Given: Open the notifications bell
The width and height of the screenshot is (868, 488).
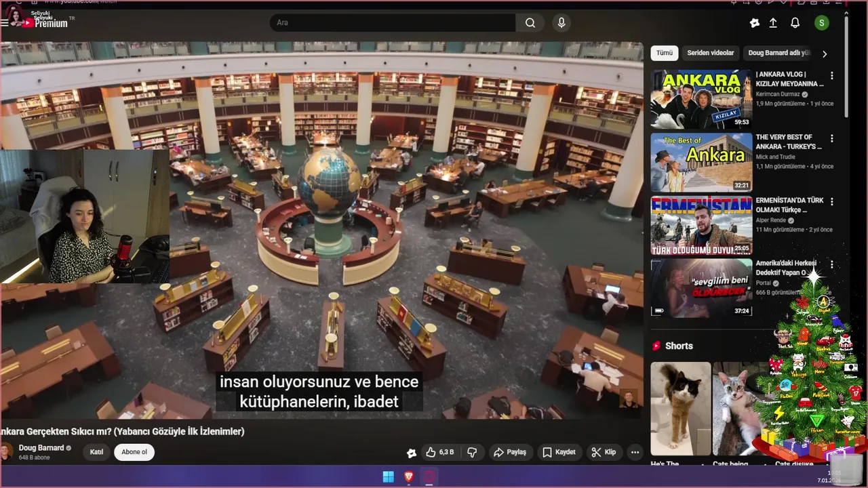Looking at the screenshot, I should pyautogui.click(x=795, y=23).
